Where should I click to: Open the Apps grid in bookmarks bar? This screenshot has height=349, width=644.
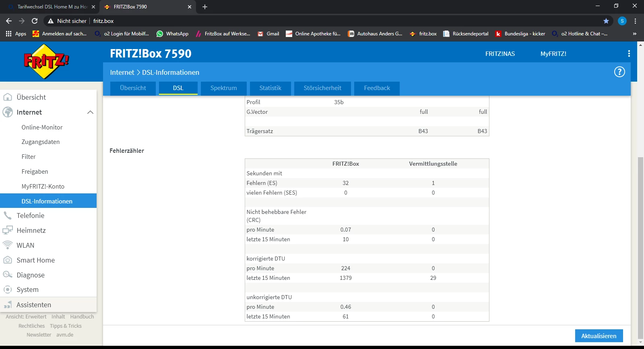(16, 34)
